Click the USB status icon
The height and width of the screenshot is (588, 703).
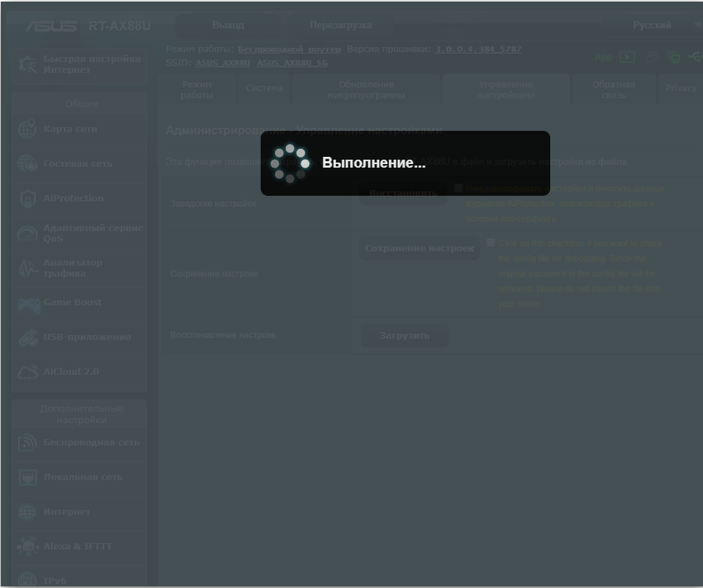click(x=695, y=57)
